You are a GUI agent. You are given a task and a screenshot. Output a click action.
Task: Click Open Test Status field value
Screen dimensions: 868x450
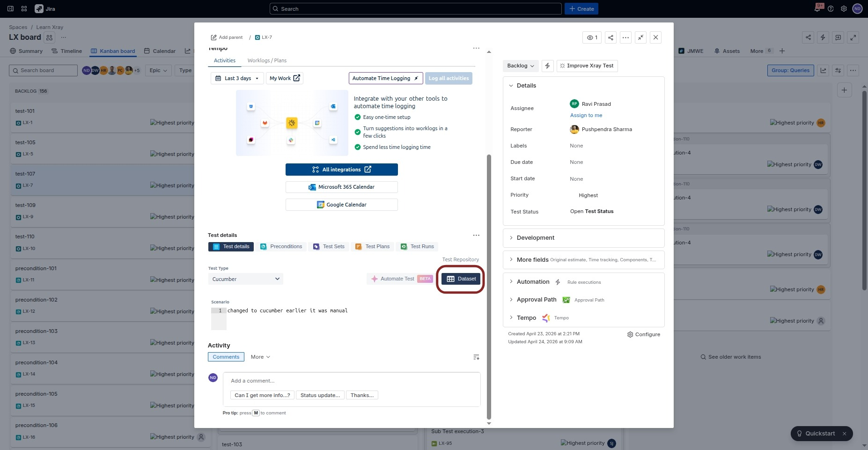(x=592, y=212)
